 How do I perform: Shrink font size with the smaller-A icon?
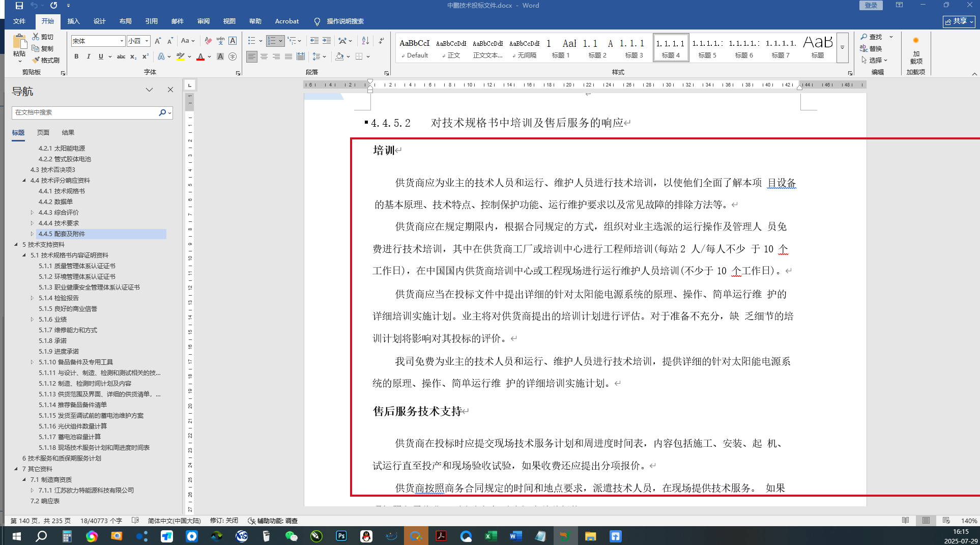tap(170, 41)
